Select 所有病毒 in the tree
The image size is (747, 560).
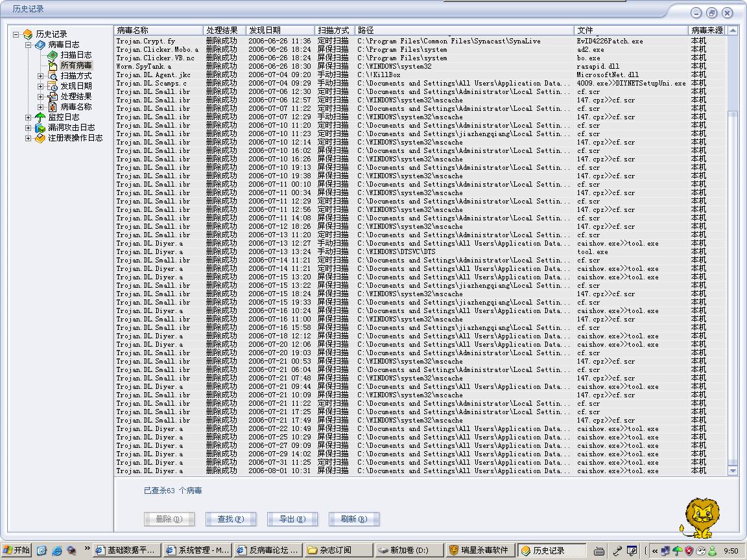76,65
